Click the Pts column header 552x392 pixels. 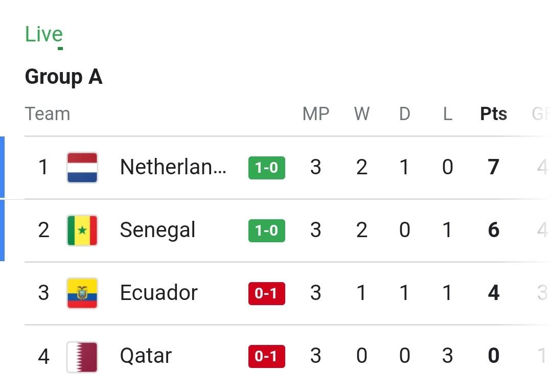click(493, 113)
